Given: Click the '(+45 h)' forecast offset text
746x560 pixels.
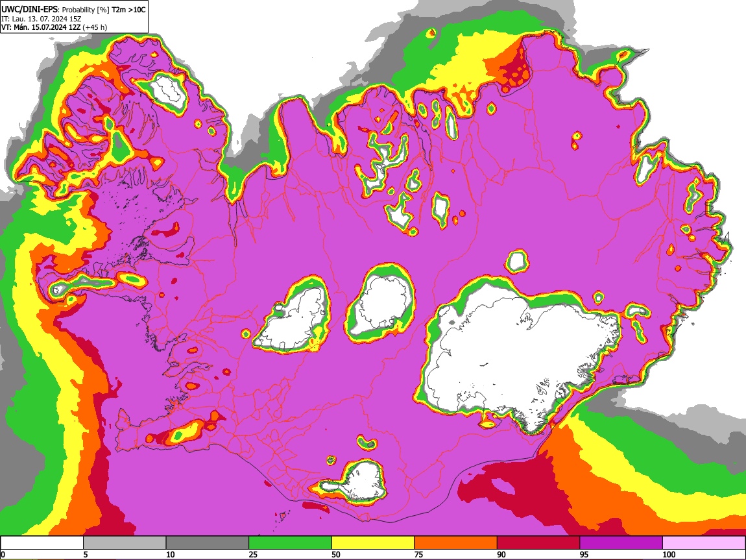Looking at the screenshot, I should (95, 27).
